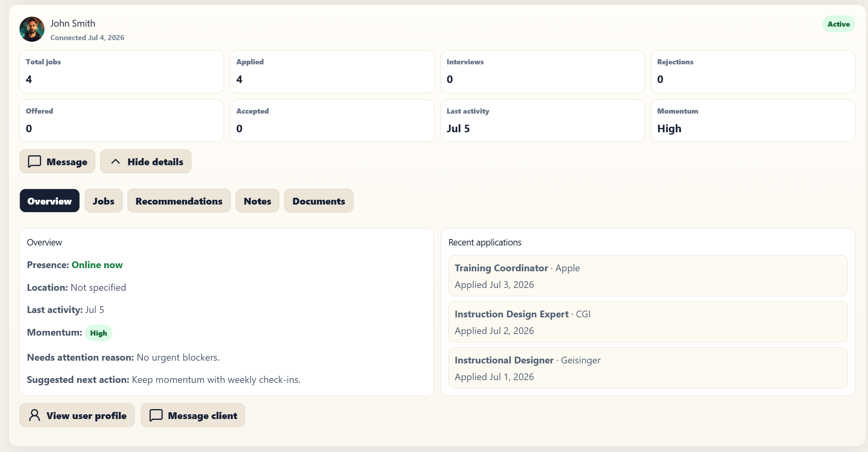Click the Needs attention reason line

pyautogui.click(x=123, y=357)
